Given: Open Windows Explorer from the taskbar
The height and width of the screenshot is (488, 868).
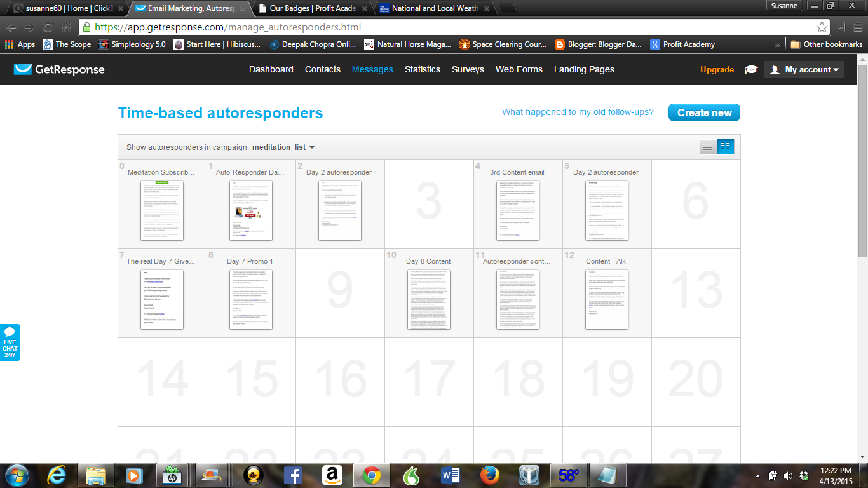Looking at the screenshot, I should (x=96, y=475).
